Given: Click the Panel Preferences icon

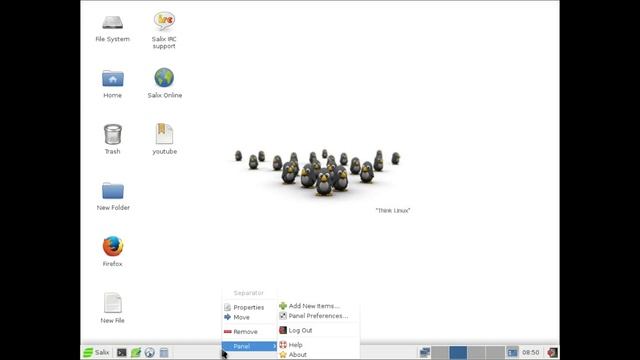Looking at the screenshot, I should tap(283, 316).
